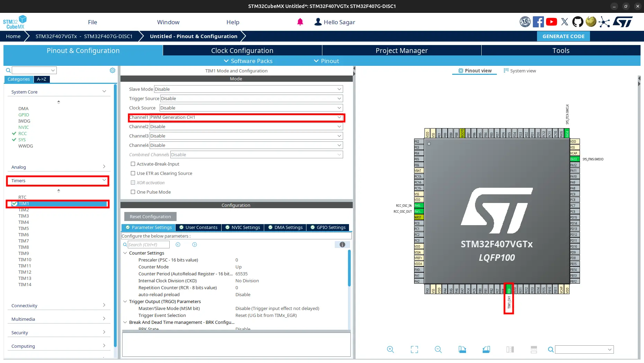Image resolution: width=644 pixels, height=363 pixels.
Task: Click the Reset Configuration button
Action: 150,216
